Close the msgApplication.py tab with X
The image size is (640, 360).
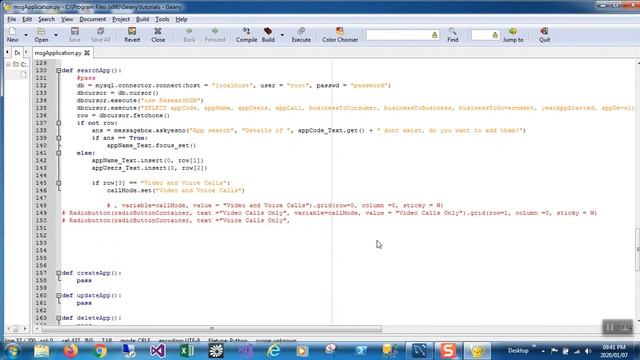pos(87,53)
